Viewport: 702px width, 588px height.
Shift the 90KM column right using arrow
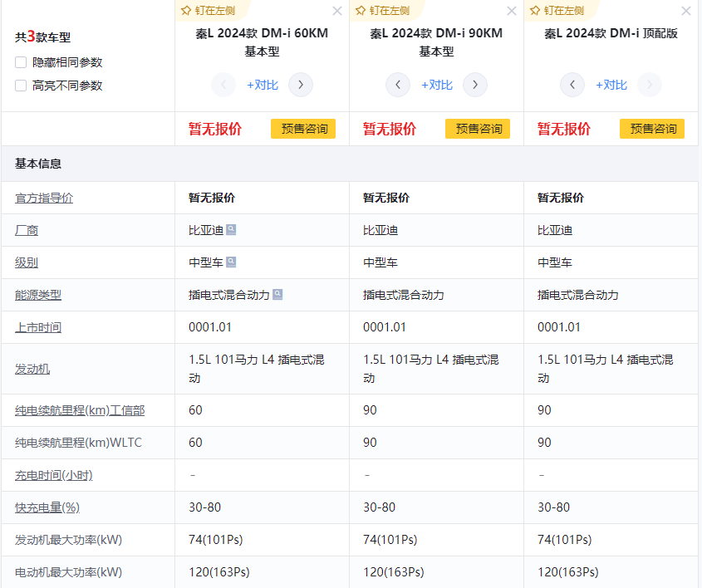pyautogui.click(x=475, y=85)
